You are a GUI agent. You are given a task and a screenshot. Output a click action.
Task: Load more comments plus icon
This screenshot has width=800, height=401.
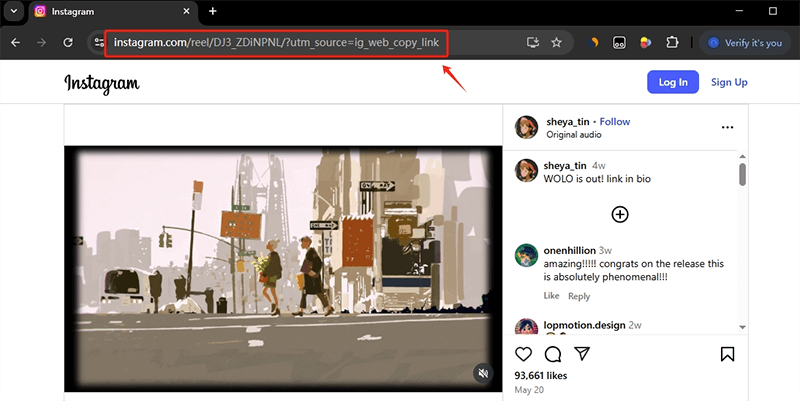[619, 214]
